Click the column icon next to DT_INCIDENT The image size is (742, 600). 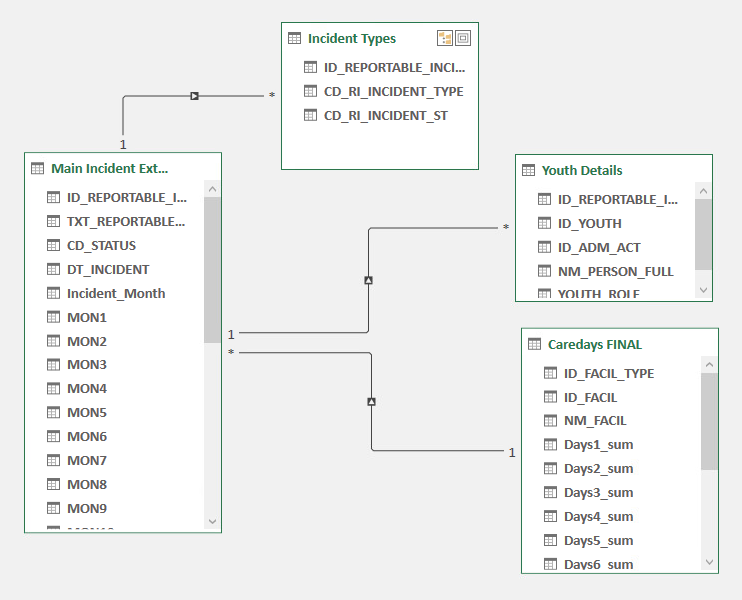pos(53,269)
